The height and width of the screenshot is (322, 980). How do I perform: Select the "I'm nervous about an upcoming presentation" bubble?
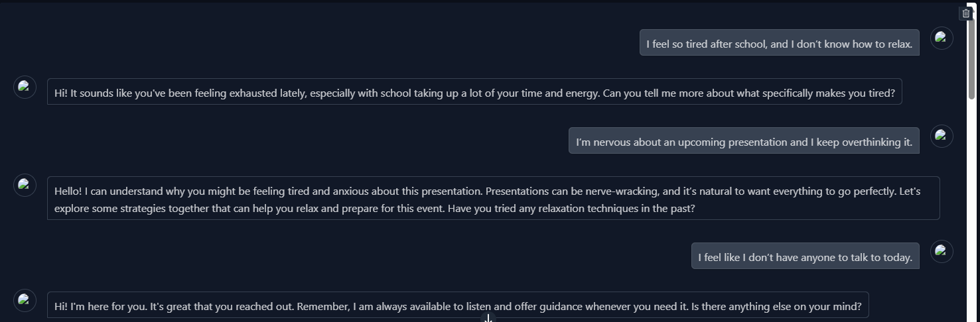[x=743, y=140]
